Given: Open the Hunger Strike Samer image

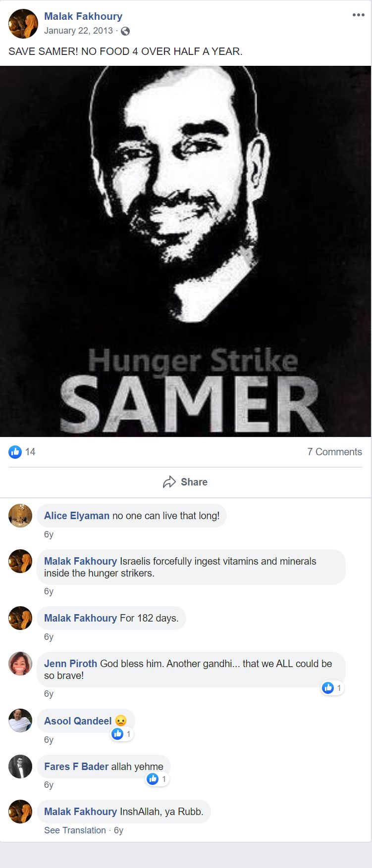Looking at the screenshot, I should 186,251.
